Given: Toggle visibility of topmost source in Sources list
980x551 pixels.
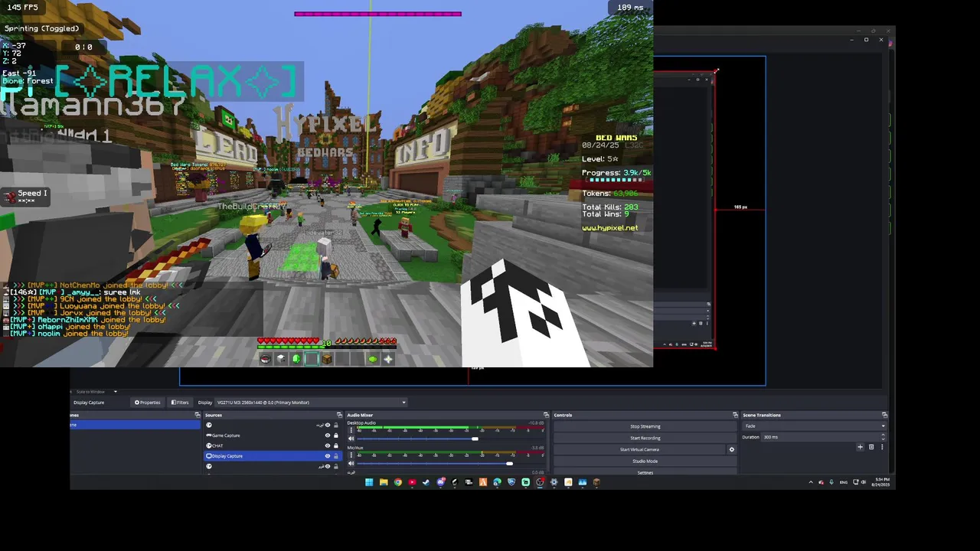Looking at the screenshot, I should [x=328, y=425].
